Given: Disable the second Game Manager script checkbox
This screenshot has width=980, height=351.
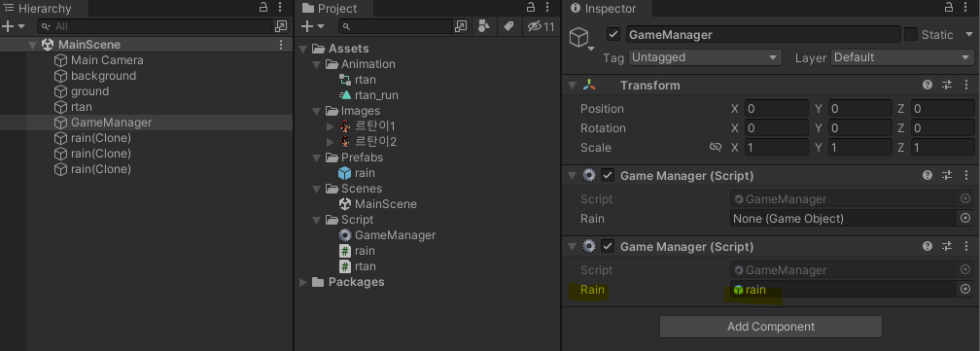Looking at the screenshot, I should (x=608, y=246).
